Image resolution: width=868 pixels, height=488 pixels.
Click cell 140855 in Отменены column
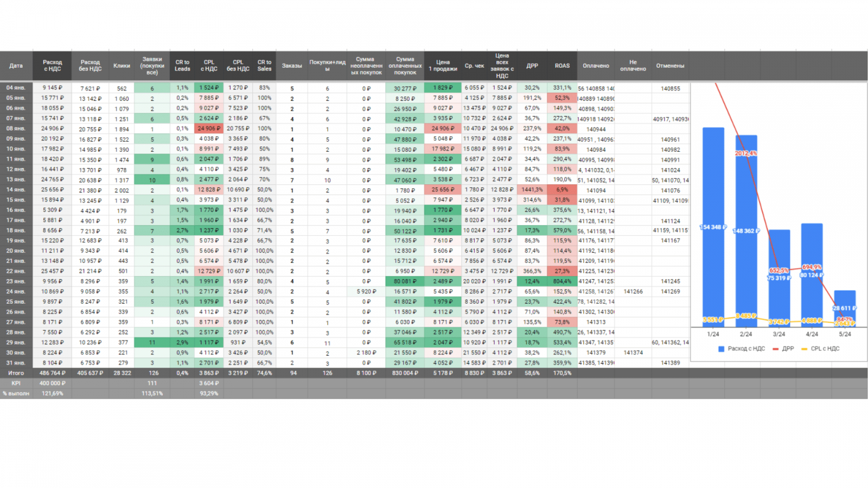[671, 88]
